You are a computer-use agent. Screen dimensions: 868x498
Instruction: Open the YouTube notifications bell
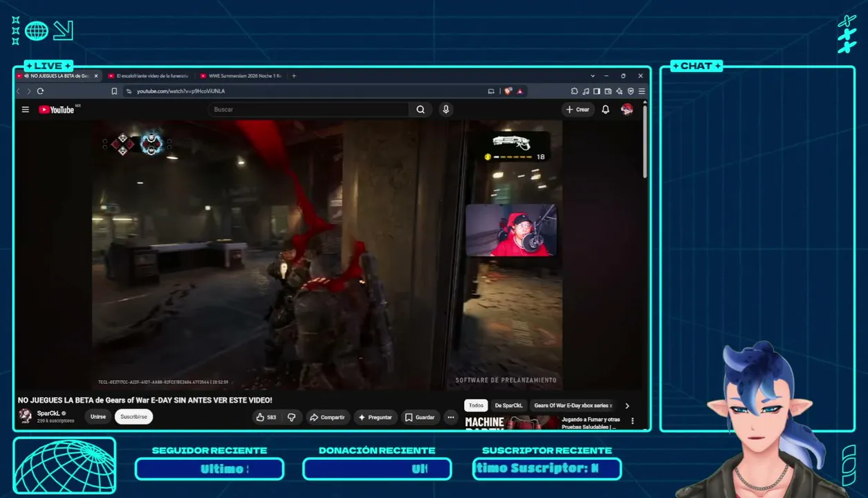click(605, 109)
